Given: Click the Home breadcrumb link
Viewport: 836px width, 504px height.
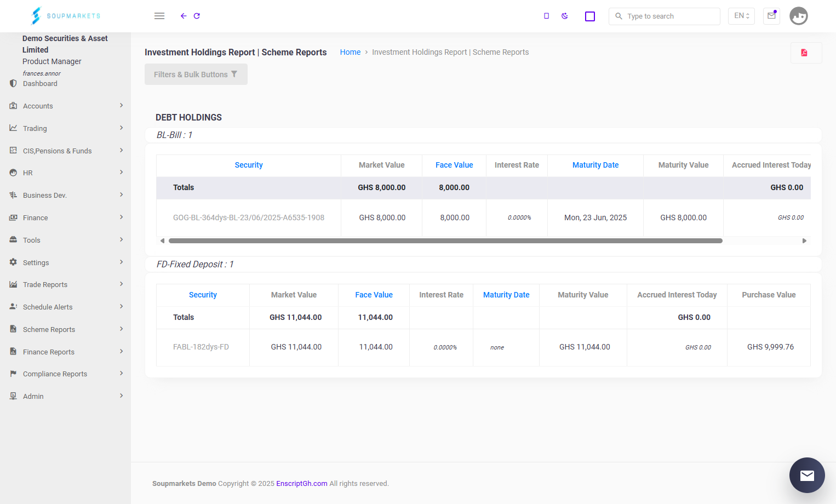Looking at the screenshot, I should [350, 52].
